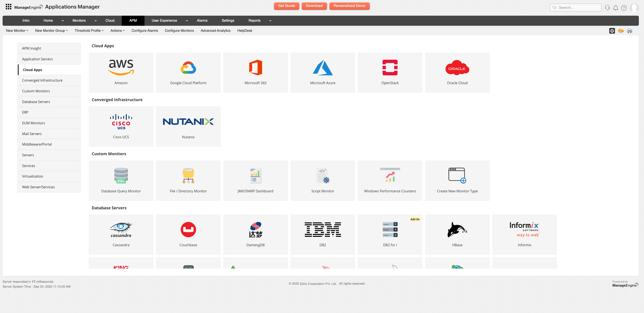This screenshot has height=313, width=644.
Task: Open the Amazon cloud monitor tile
Action: [121, 72]
